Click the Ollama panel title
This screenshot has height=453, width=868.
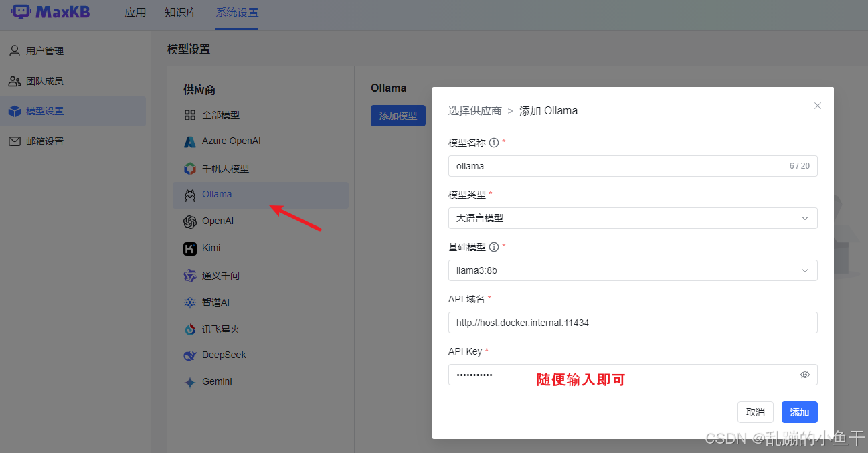click(x=389, y=88)
